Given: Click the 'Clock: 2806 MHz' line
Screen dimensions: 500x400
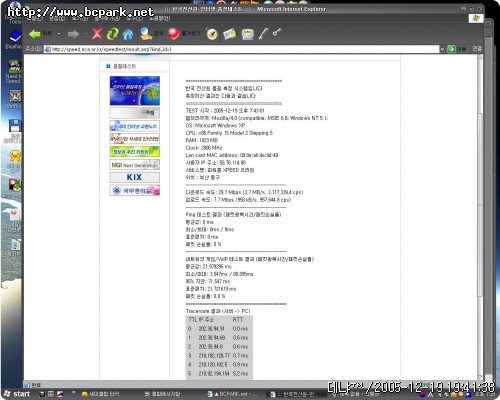Looking at the screenshot, I should coord(204,148).
